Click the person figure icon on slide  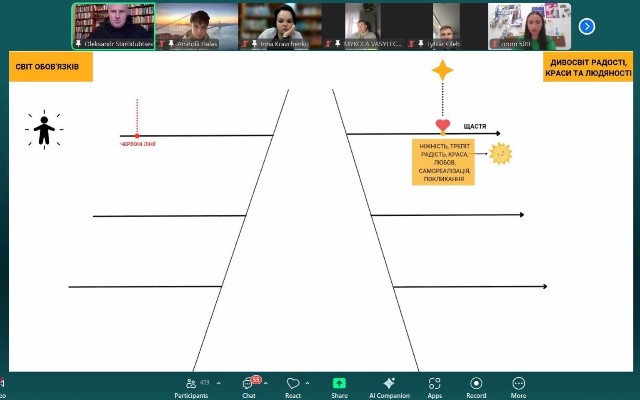pyautogui.click(x=44, y=130)
